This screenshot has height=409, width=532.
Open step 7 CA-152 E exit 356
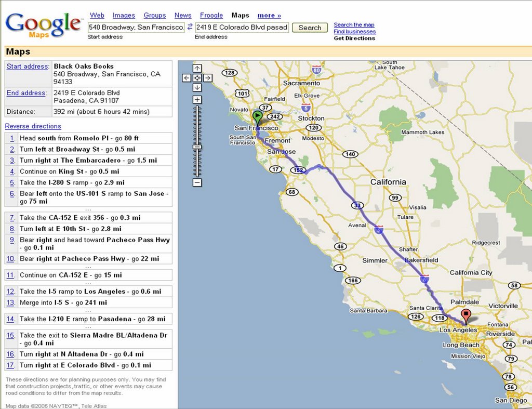[x=88, y=218]
